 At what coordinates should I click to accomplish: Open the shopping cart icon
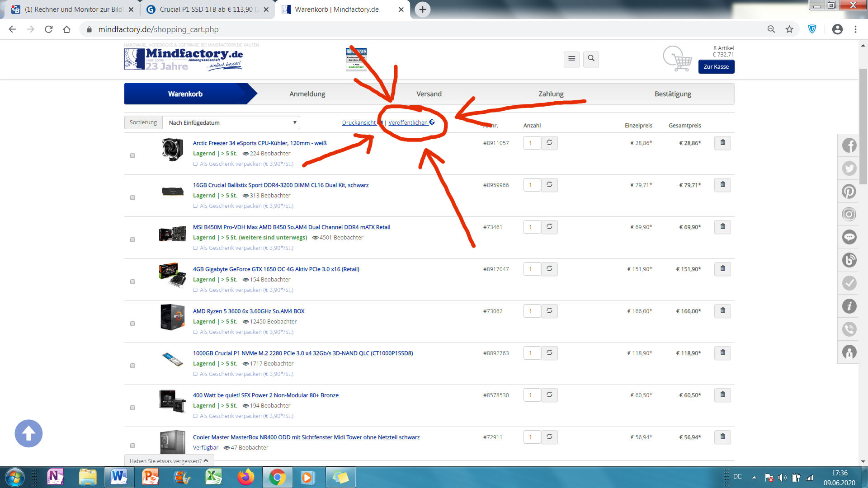point(677,59)
